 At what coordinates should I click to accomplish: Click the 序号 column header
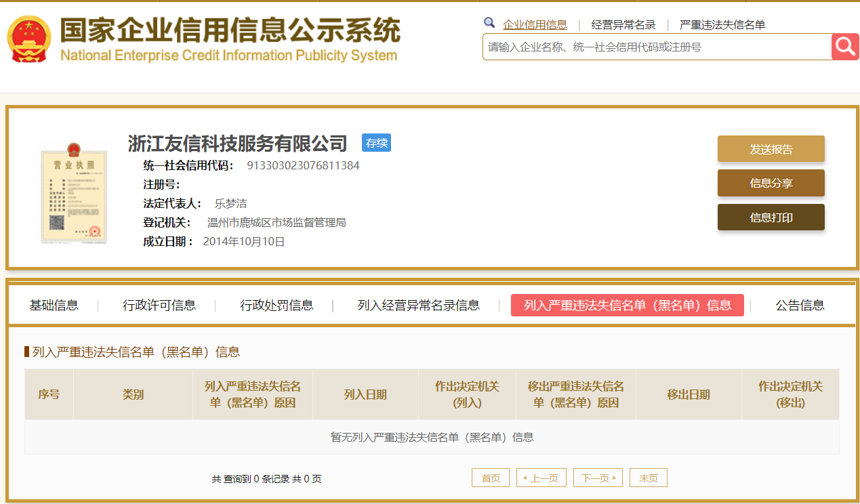[49, 394]
